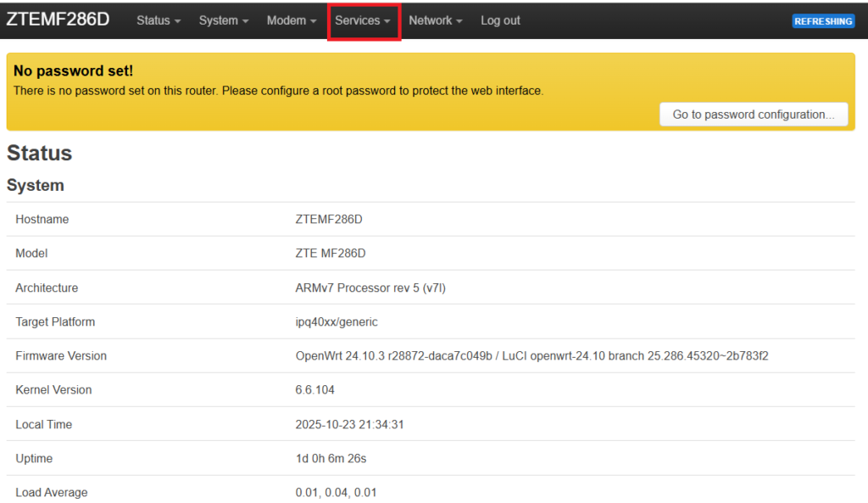This screenshot has height=503, width=868.
Task: Click the Status page heading
Action: click(40, 154)
